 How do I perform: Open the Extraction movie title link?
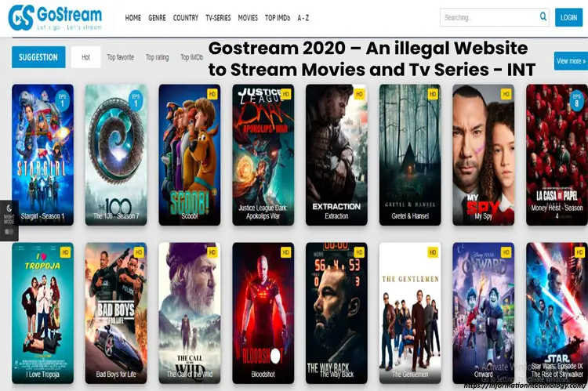(336, 216)
